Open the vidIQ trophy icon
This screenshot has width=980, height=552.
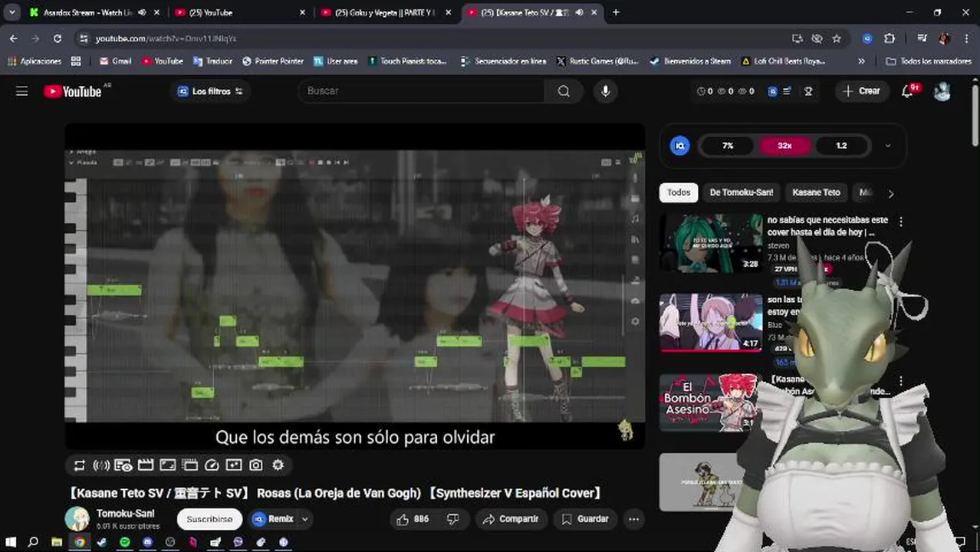pos(808,91)
